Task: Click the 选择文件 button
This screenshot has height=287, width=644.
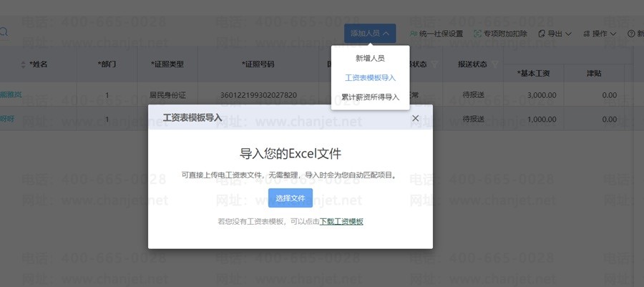Action: [x=291, y=198]
